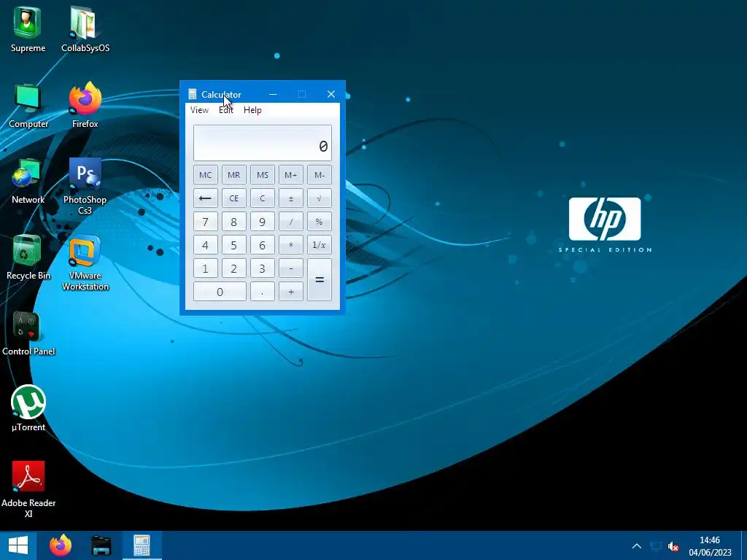Select the Adobe Reader XI desktop icon
747x560 pixels.
pos(28,489)
